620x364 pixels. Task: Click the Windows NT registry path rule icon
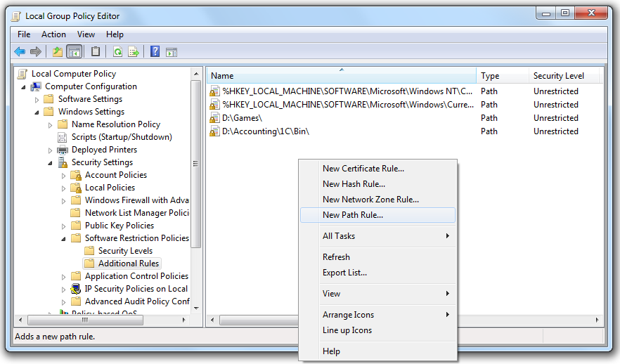point(214,91)
